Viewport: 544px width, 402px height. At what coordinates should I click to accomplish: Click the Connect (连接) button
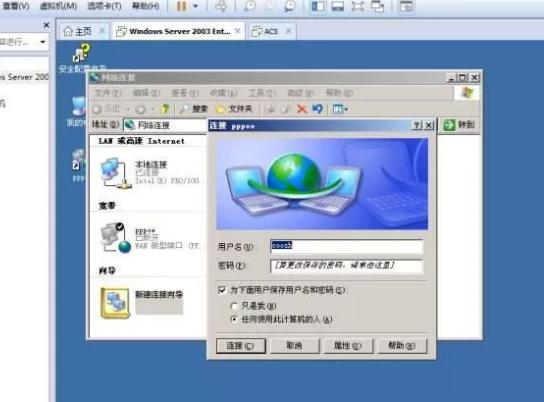(x=241, y=346)
